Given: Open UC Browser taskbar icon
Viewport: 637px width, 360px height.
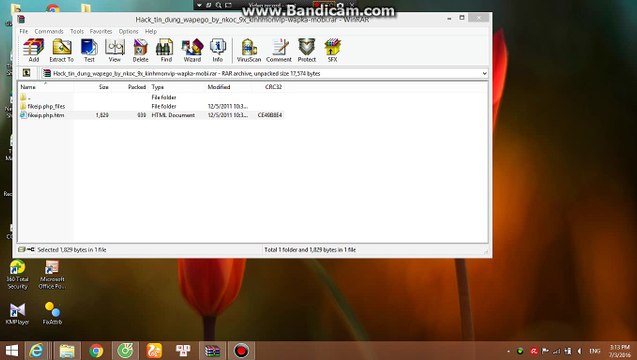Looking at the screenshot, I should 154,351.
